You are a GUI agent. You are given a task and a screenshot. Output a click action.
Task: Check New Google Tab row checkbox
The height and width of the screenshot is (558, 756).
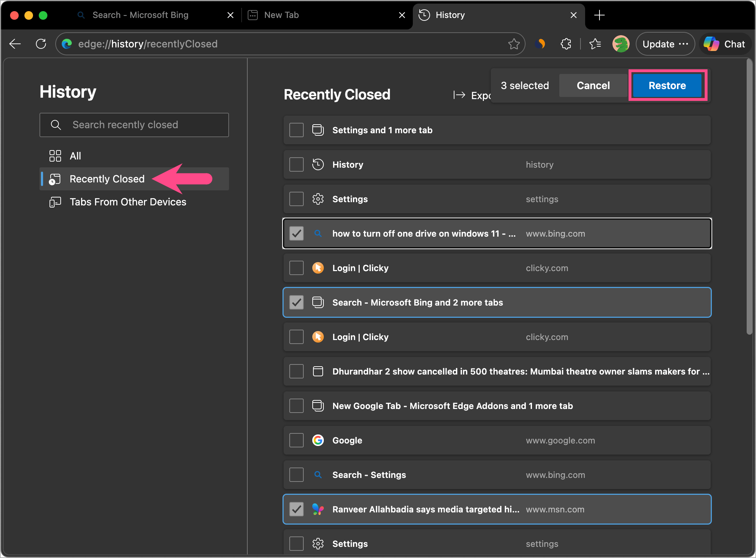[297, 406]
